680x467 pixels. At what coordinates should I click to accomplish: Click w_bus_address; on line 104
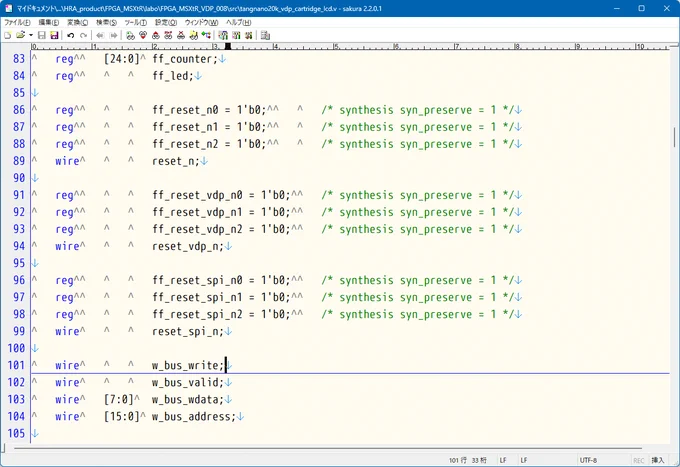[194, 416]
